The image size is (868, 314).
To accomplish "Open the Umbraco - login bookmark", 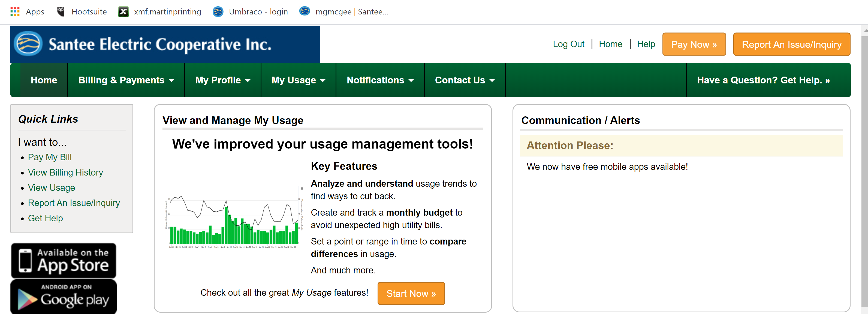I will click(x=250, y=12).
